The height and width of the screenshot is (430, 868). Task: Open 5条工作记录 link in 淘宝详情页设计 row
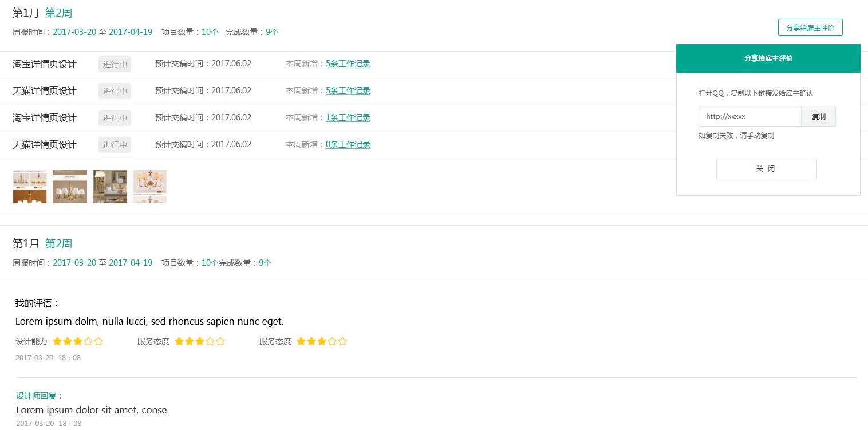(348, 64)
